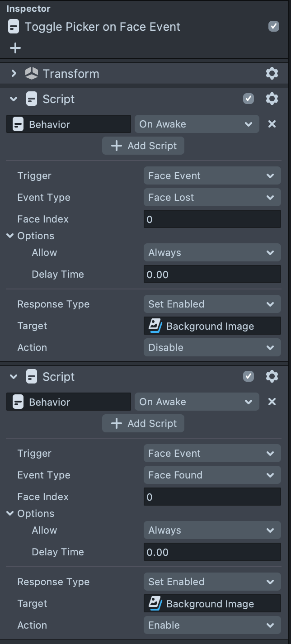Disable the second Script component checkbox
291x644 pixels.
coord(249,376)
